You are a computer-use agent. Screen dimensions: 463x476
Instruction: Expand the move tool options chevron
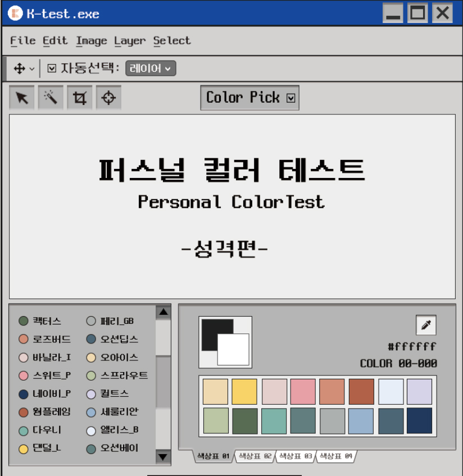(x=32, y=69)
